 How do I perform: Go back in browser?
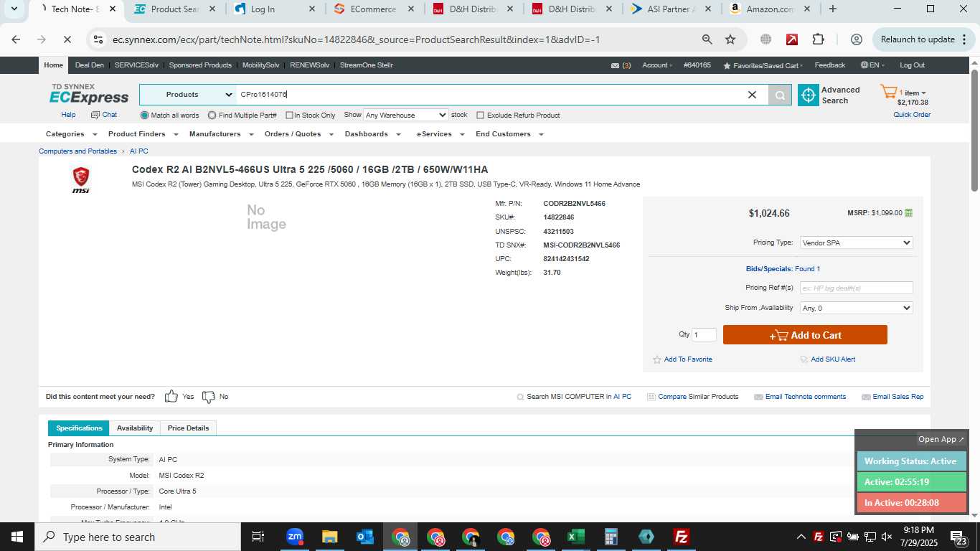[x=16, y=39]
